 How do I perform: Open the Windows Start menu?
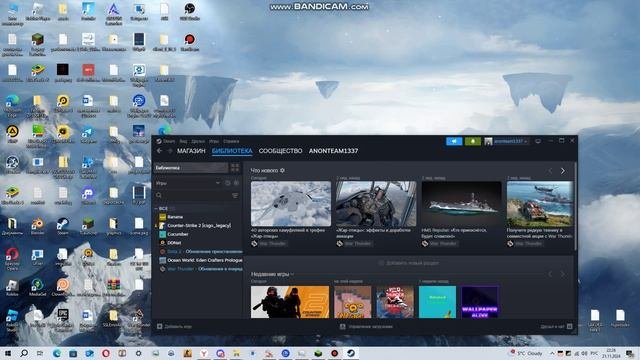tap(8, 353)
